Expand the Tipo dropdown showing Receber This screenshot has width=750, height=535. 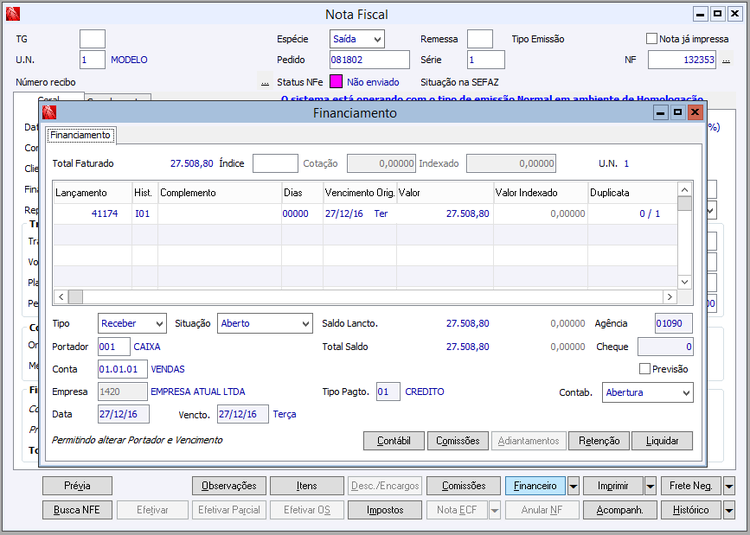tap(158, 324)
